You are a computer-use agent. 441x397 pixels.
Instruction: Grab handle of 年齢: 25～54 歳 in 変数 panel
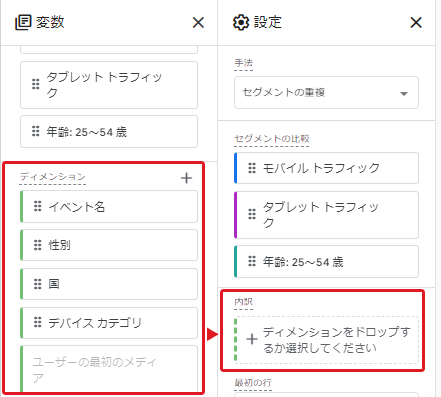pyautogui.click(x=36, y=131)
